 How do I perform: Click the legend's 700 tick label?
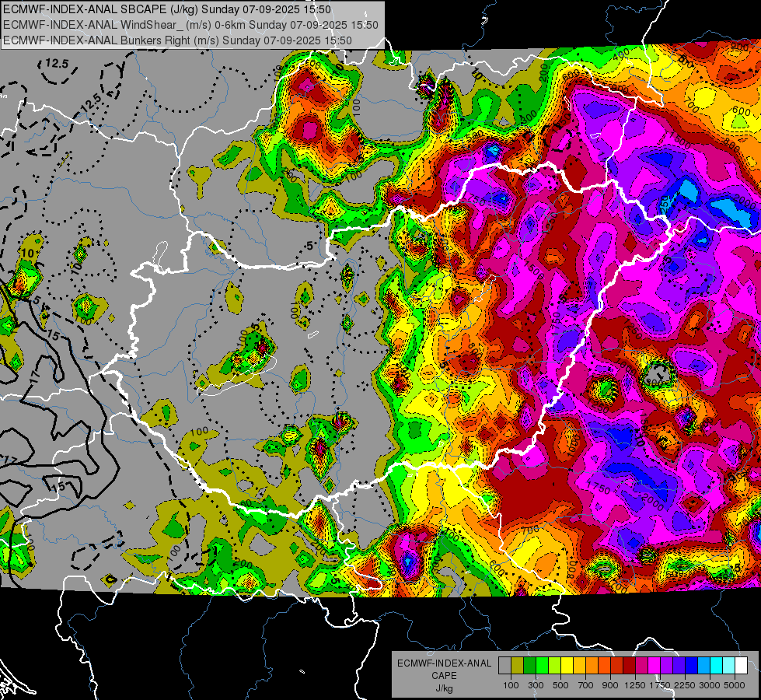586,685
